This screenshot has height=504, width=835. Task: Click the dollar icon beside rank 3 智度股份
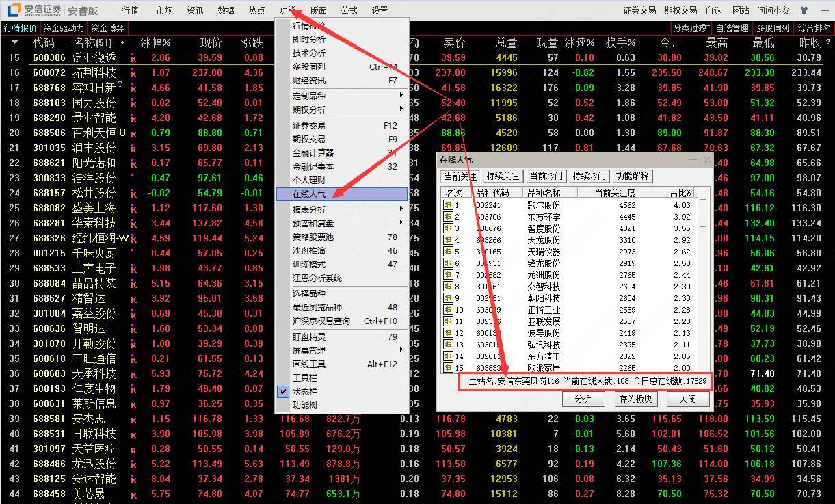coord(449,228)
